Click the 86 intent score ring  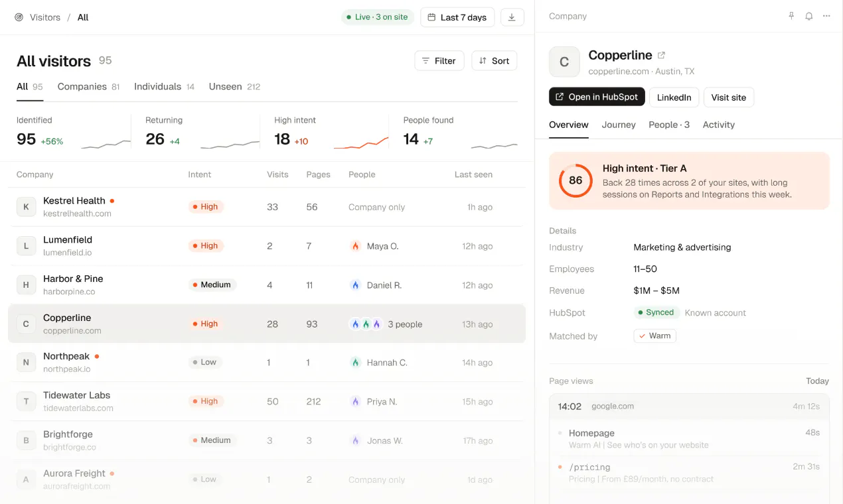point(575,180)
